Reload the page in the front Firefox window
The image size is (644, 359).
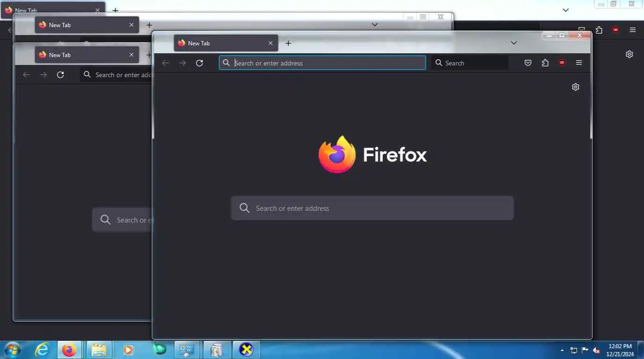[x=199, y=63]
